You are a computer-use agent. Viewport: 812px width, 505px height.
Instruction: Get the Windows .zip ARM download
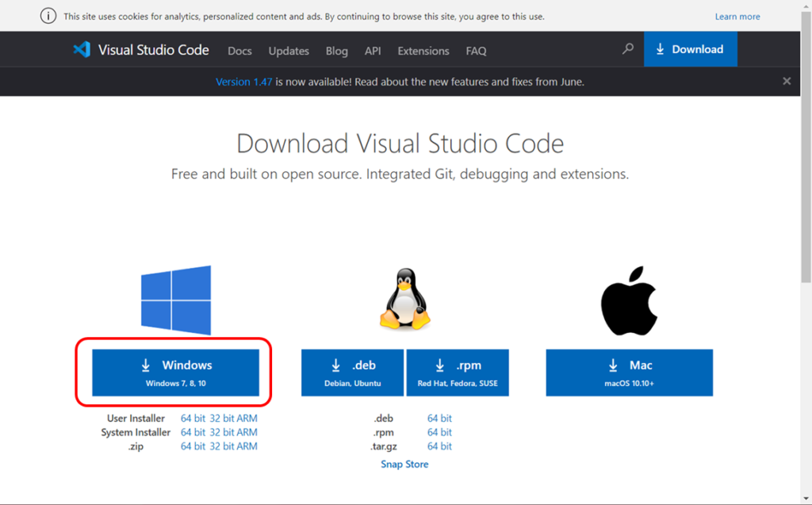tap(247, 446)
